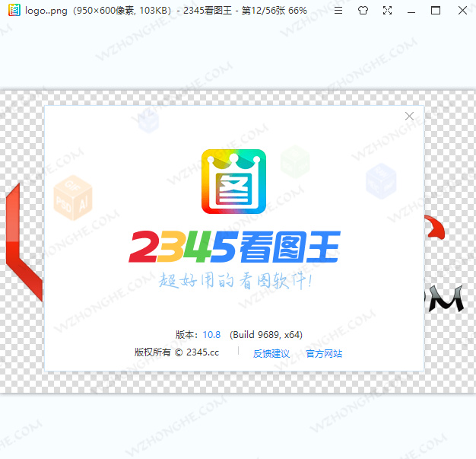Toggle fullscreen view mode
476x459 pixels.
tap(387, 11)
